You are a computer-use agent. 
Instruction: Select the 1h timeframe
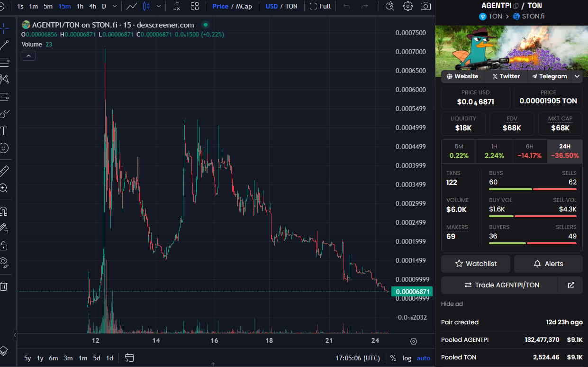80,6
